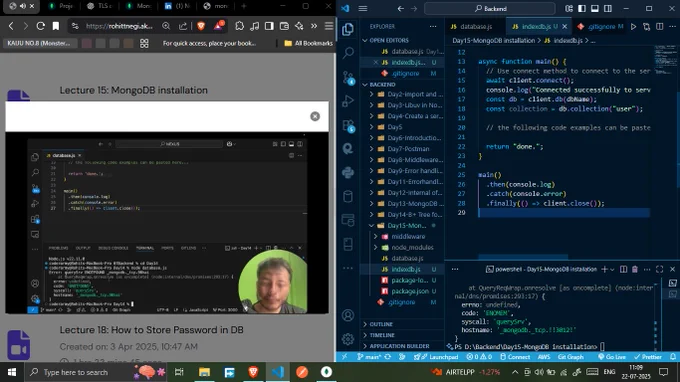The width and height of the screenshot is (680, 382).
Task: Open Task View on taskbar
Action: pyautogui.click(x=179, y=372)
